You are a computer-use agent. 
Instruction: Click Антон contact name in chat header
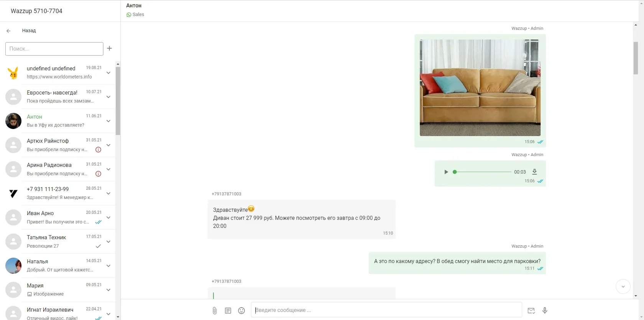click(x=134, y=5)
